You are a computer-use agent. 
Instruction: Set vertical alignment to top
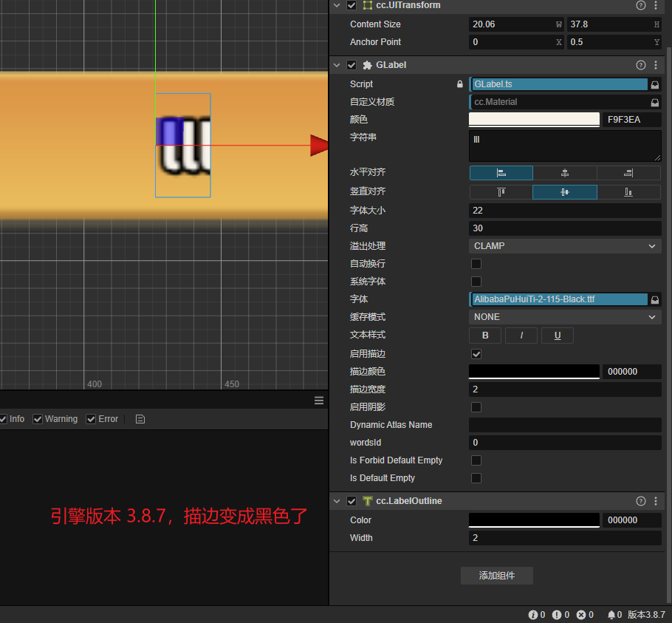(x=501, y=191)
